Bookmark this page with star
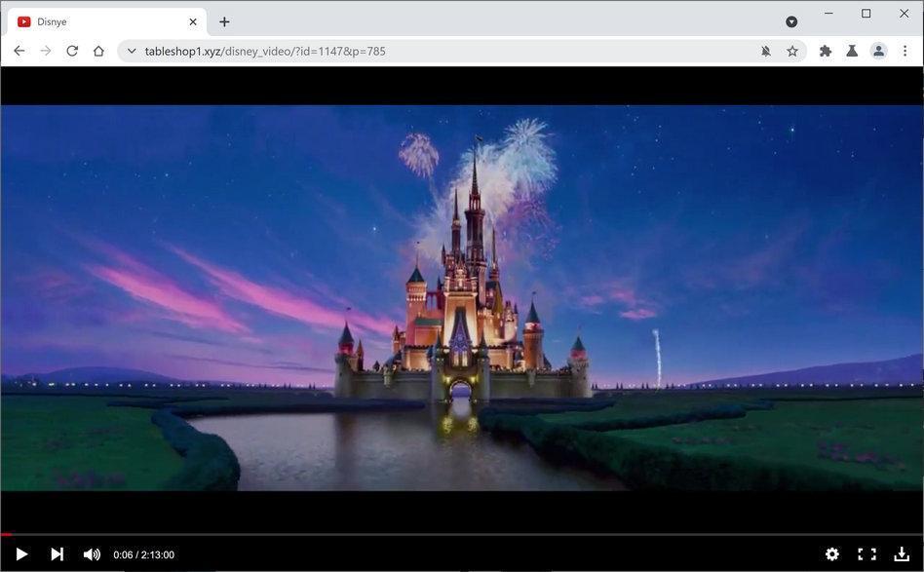 pos(792,52)
